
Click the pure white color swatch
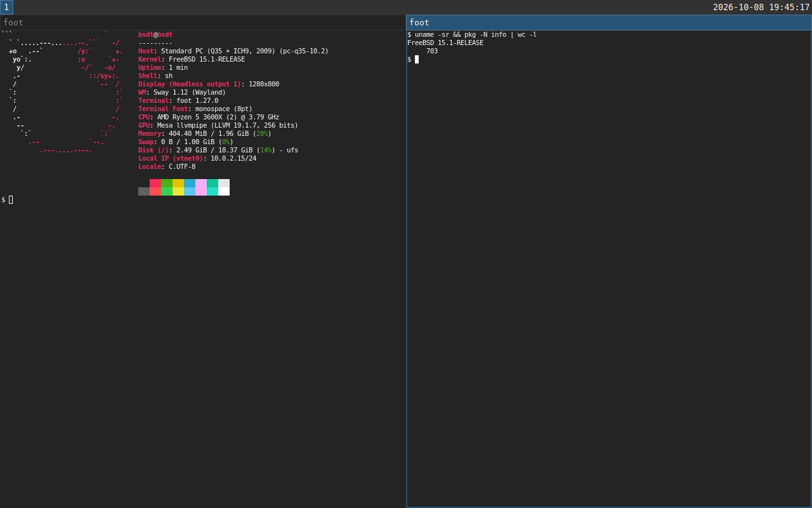tap(224, 191)
